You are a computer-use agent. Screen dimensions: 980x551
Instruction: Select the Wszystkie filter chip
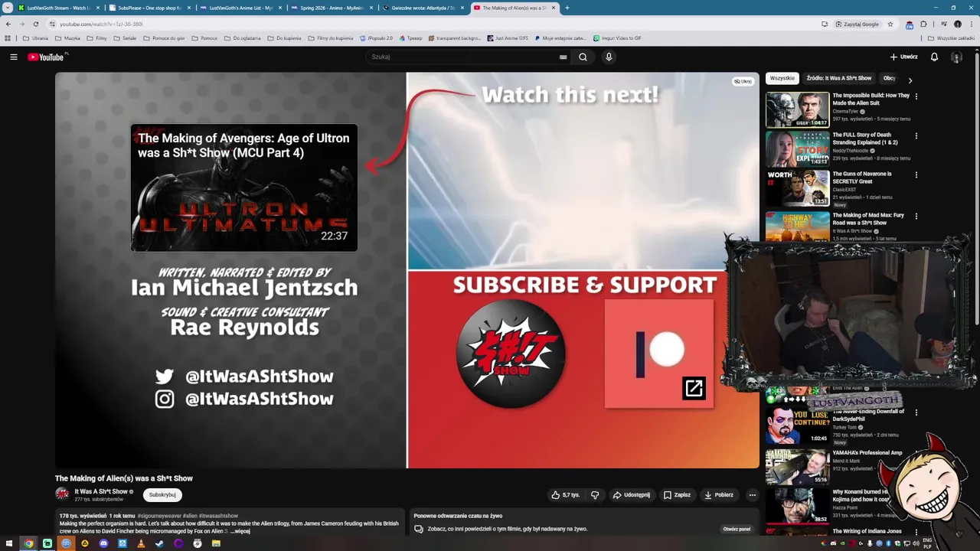click(782, 78)
